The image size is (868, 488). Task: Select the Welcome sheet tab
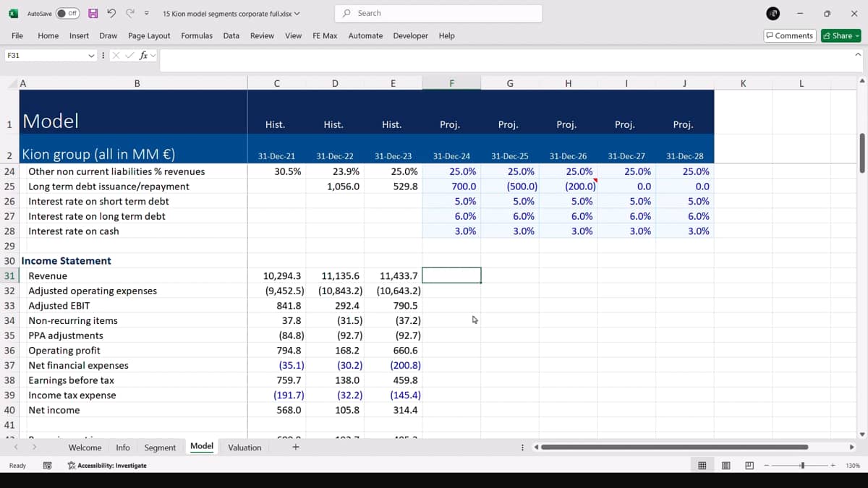point(85,448)
